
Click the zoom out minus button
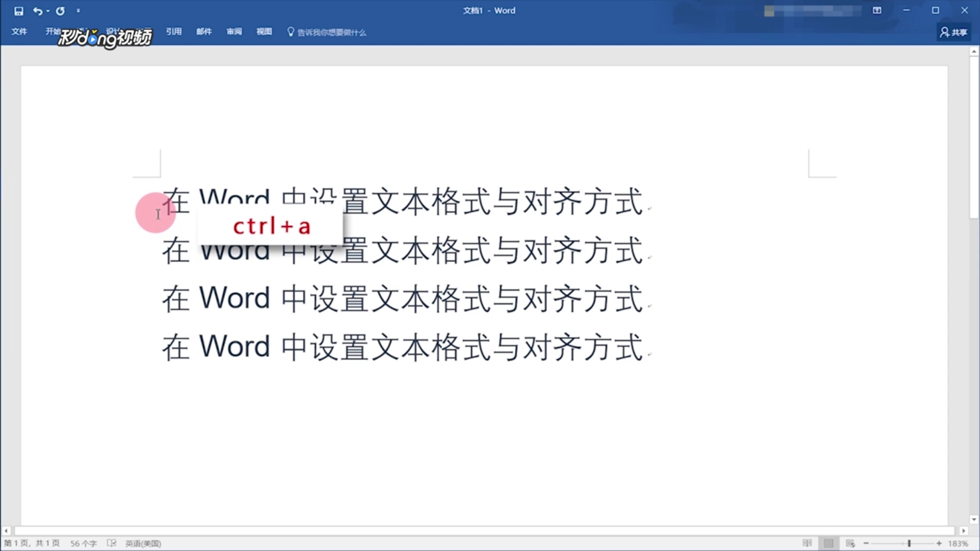866,543
